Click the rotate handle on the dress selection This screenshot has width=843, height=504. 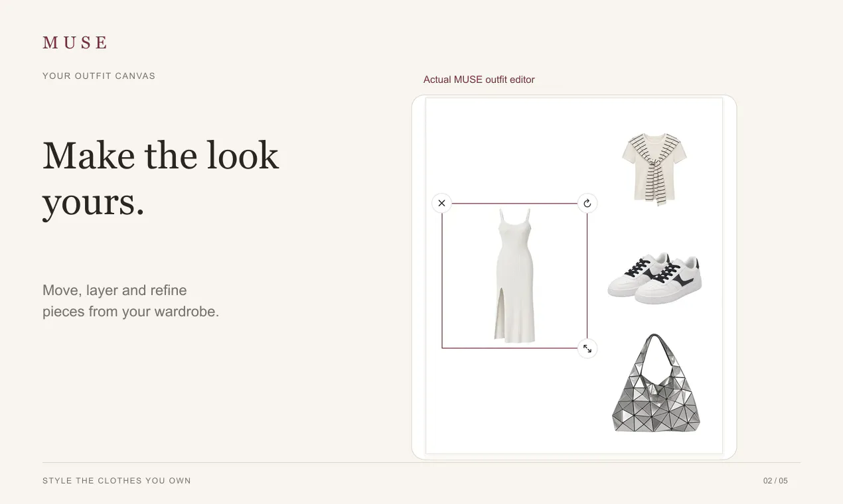point(587,203)
